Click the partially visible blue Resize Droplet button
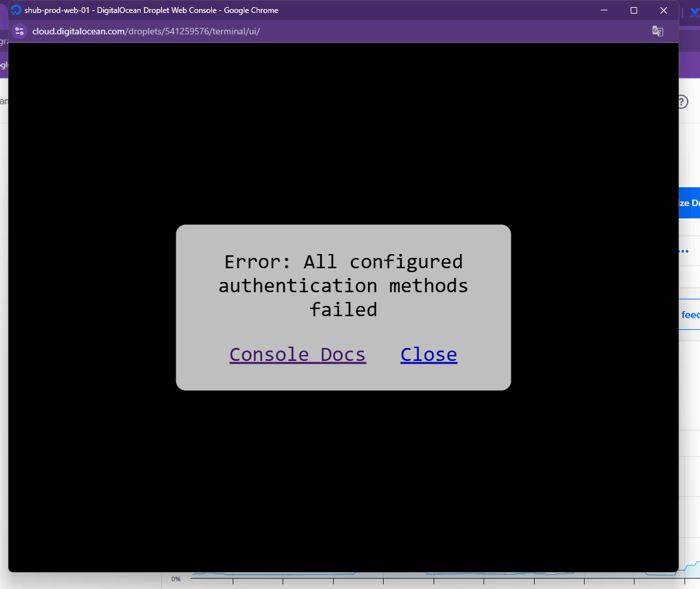 688,203
